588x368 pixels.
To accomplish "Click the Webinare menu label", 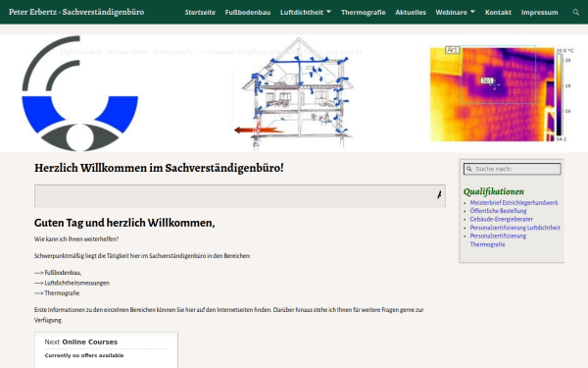I will (451, 13).
